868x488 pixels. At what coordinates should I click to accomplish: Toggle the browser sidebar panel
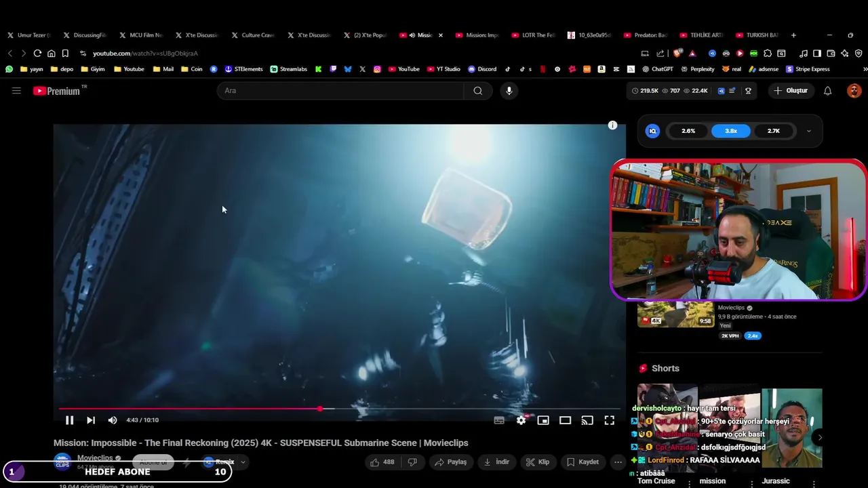[x=817, y=53]
